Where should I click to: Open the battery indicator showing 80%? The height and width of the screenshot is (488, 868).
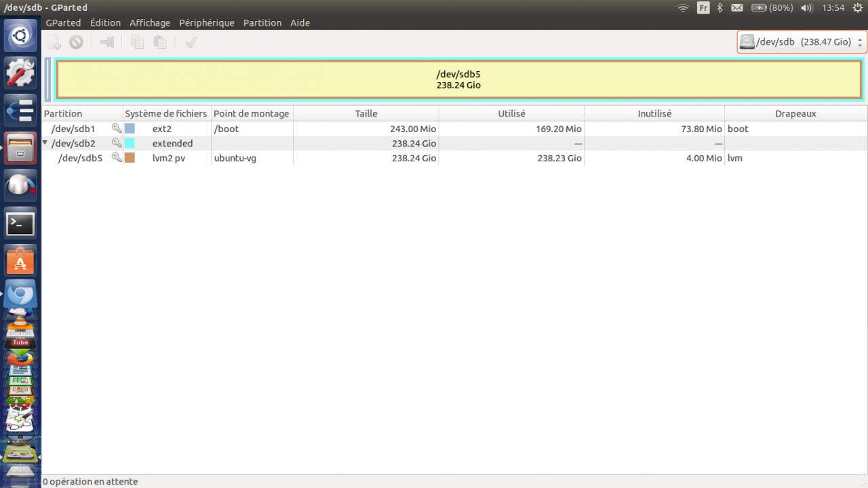[x=772, y=8]
